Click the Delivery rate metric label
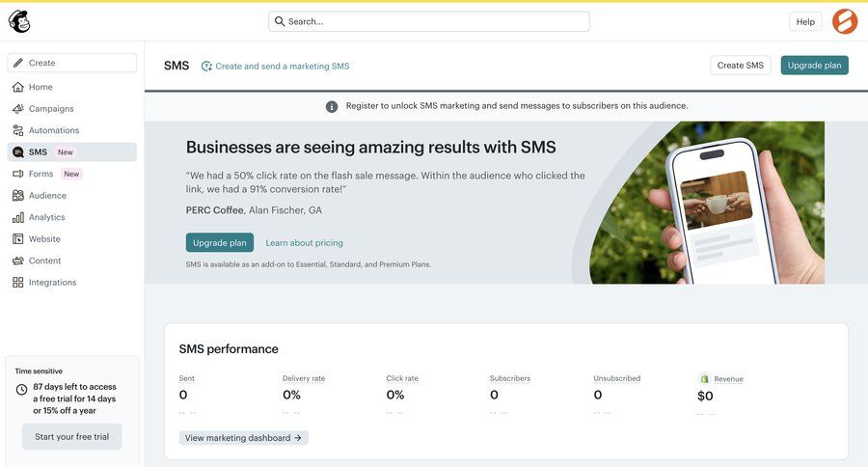This screenshot has width=868, height=467. (304, 378)
